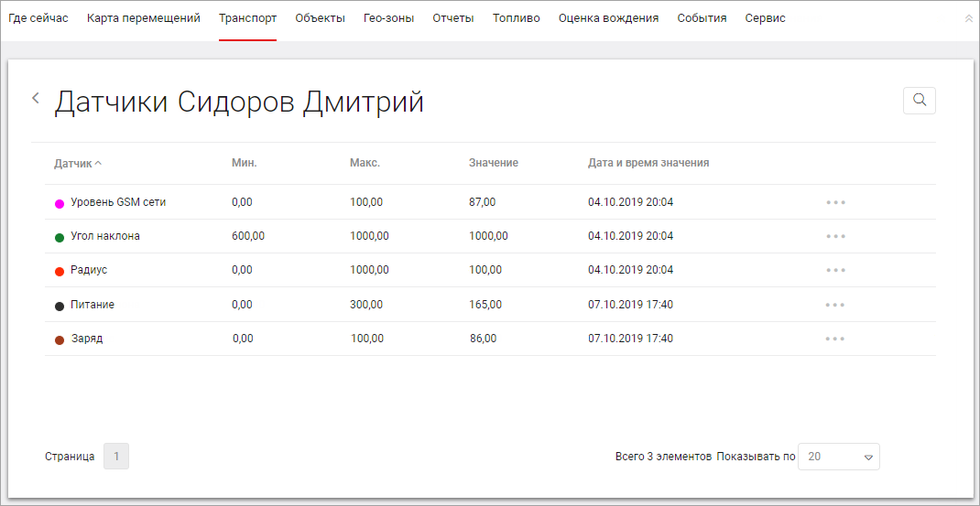
Task: Open more options for Угол наклона row
Action: (x=835, y=237)
